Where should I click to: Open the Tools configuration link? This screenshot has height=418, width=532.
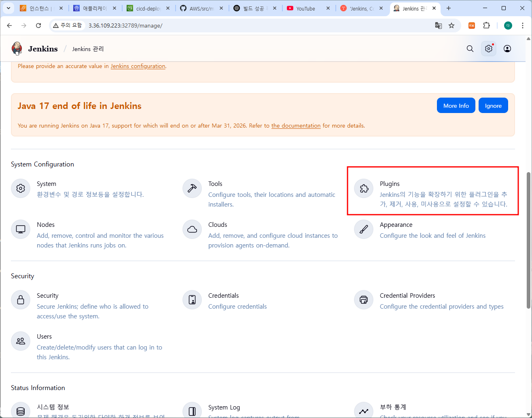(215, 184)
